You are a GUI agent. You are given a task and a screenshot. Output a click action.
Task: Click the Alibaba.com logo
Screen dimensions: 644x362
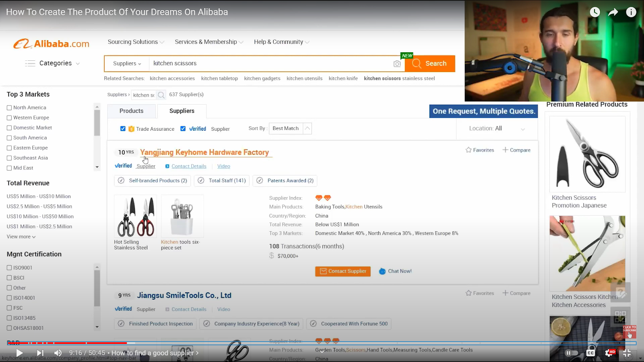pyautogui.click(x=51, y=43)
